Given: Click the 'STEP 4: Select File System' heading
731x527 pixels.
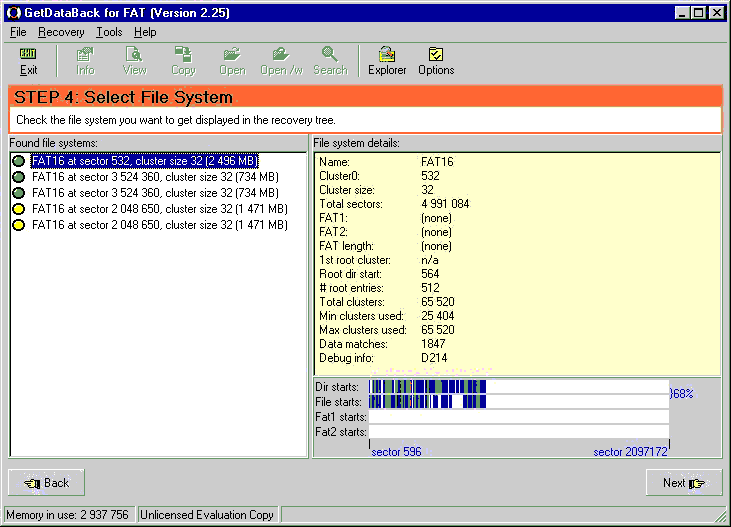Looking at the screenshot, I should click(123, 97).
